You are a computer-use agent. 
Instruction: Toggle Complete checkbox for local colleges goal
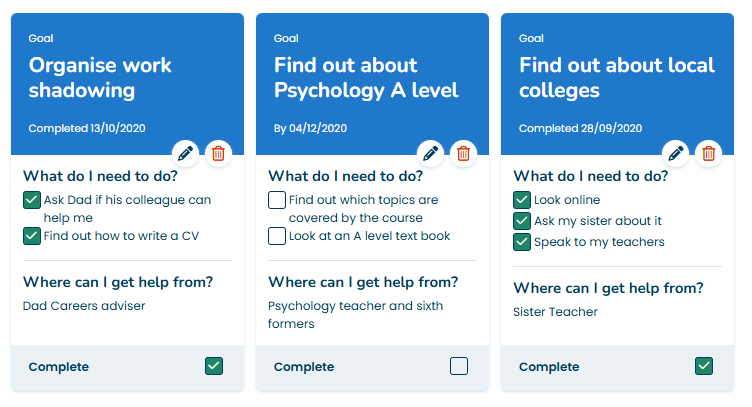[x=704, y=366]
